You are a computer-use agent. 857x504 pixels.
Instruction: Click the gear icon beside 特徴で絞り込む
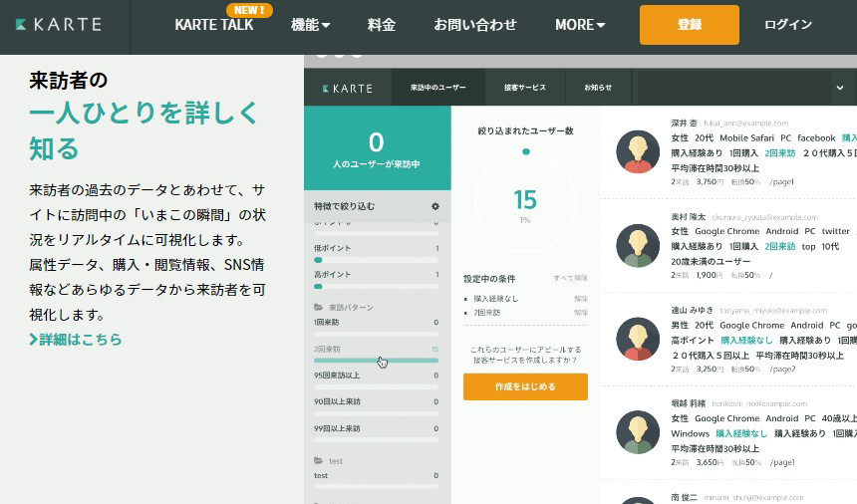point(434,206)
